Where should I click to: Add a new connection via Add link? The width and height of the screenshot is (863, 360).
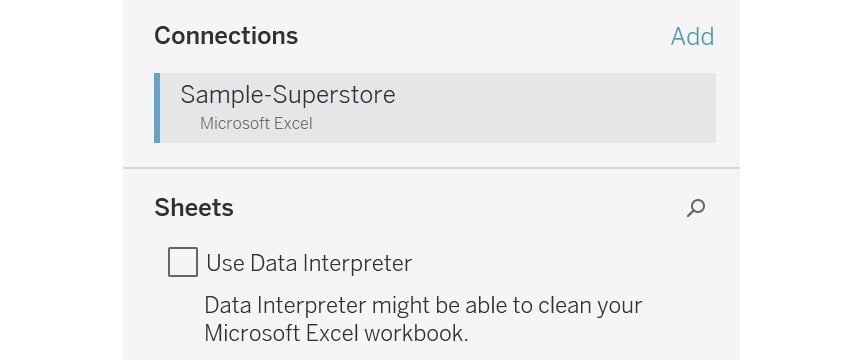(692, 36)
